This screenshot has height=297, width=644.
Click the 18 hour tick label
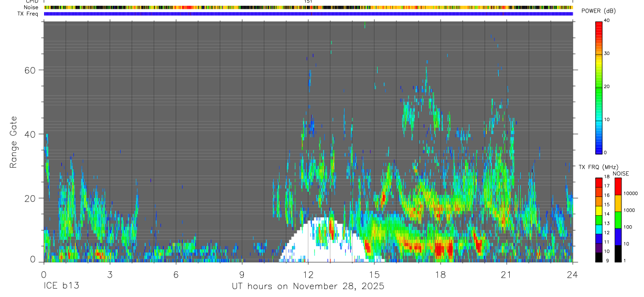[440, 274]
